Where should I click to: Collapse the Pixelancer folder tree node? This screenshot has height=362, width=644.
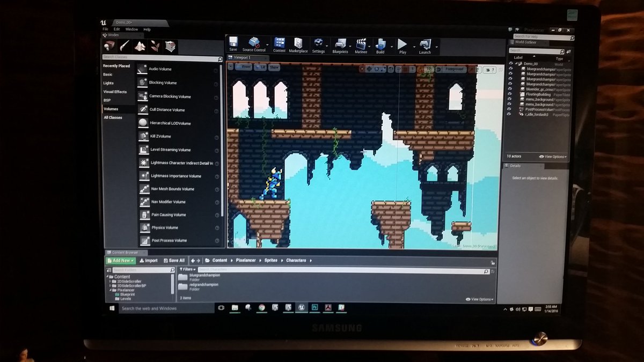pyautogui.click(x=110, y=290)
